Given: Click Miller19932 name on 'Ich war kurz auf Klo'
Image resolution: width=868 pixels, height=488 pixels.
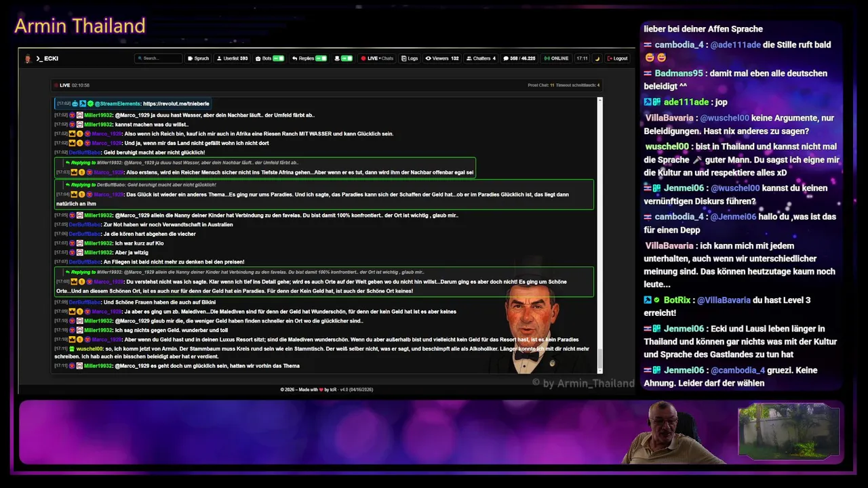Looking at the screenshot, I should pos(98,243).
